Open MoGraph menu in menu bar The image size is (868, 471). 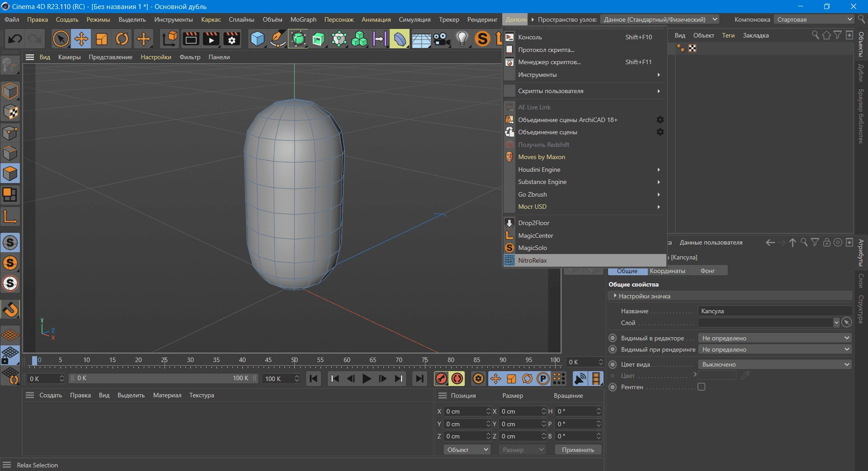coord(303,19)
